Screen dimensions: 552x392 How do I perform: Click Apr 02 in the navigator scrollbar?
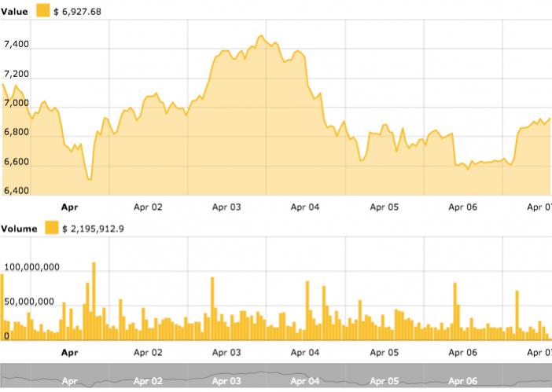point(148,381)
